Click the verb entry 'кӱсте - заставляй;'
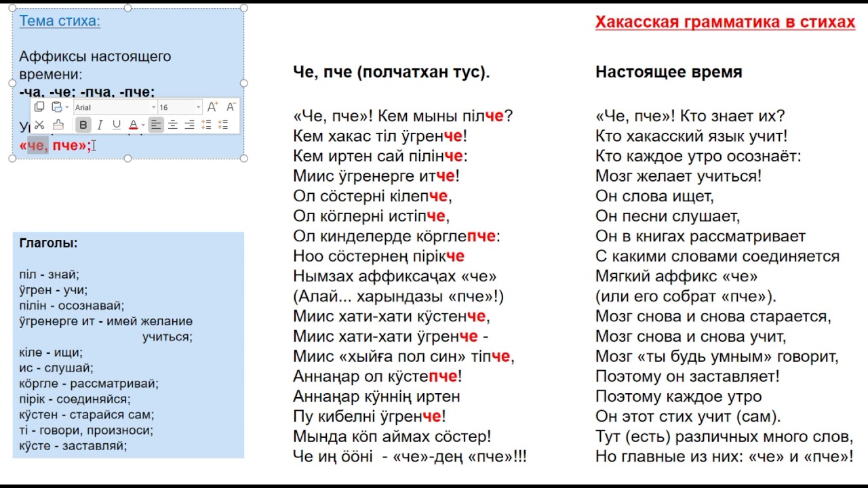The width and height of the screenshot is (868, 488). coord(73,446)
